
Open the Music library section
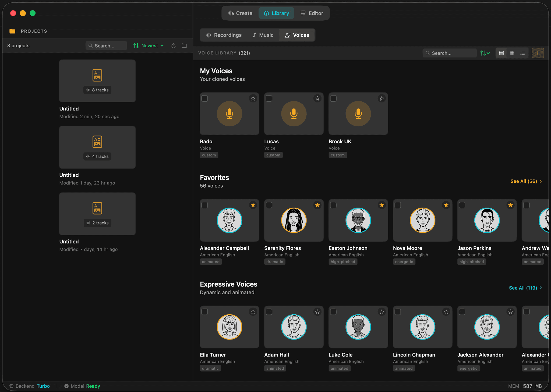(263, 35)
